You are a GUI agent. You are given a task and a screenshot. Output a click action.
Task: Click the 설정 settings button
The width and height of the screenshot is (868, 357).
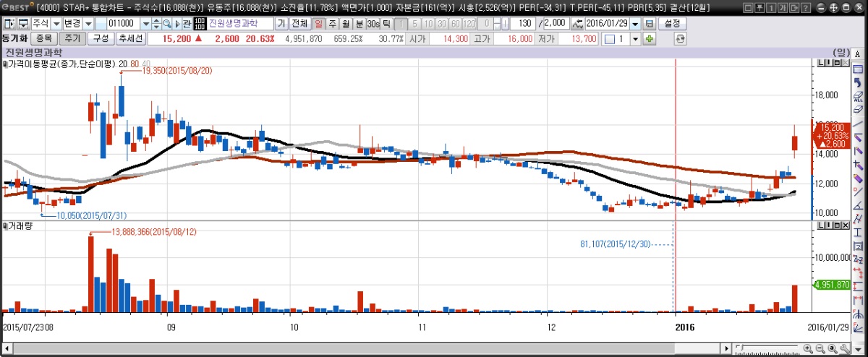(672, 23)
